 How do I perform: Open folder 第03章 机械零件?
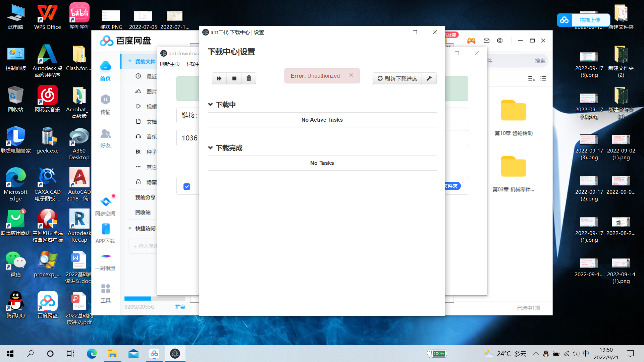514,173
